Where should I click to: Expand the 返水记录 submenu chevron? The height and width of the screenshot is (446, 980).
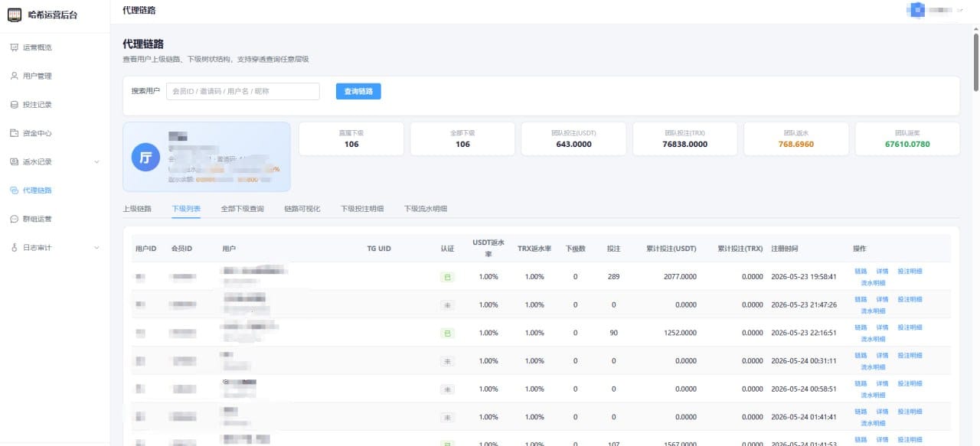96,161
